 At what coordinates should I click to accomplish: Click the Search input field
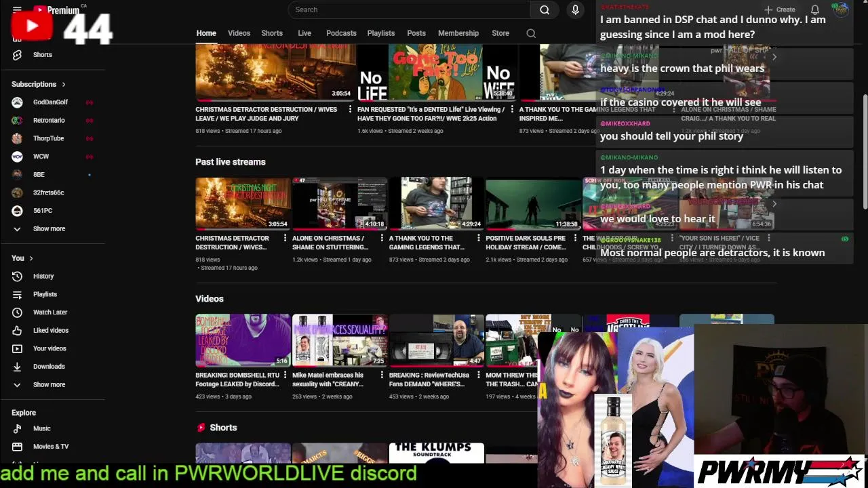(x=410, y=9)
